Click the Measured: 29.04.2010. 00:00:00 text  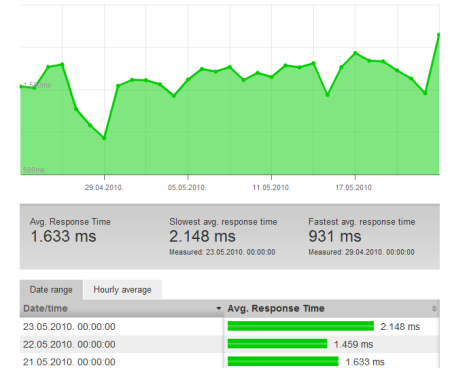(361, 252)
